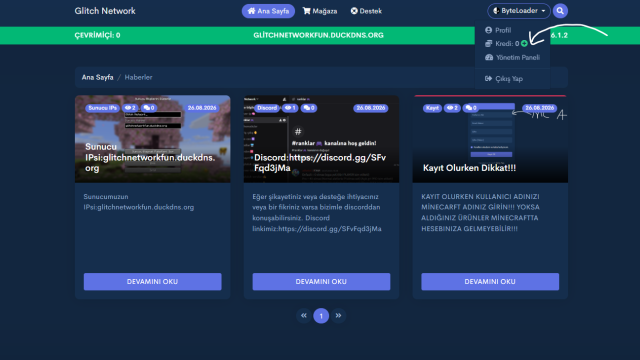
Task: Select Profil in the user menu
Action: tap(498, 30)
